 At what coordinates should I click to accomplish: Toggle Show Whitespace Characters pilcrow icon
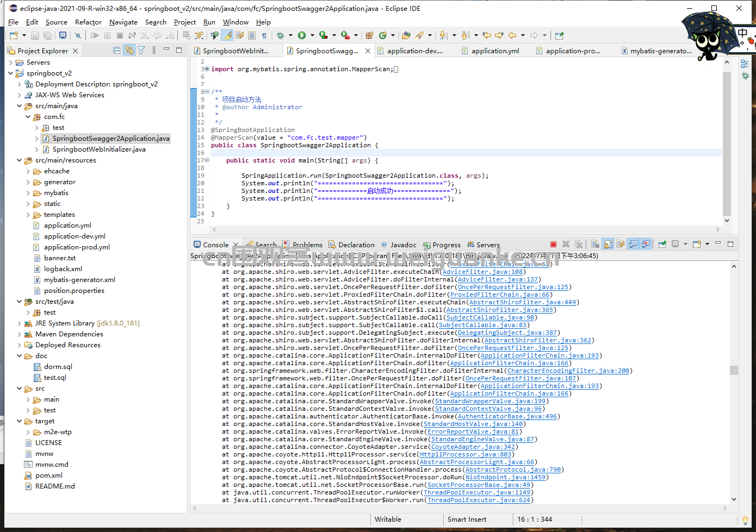point(264,35)
